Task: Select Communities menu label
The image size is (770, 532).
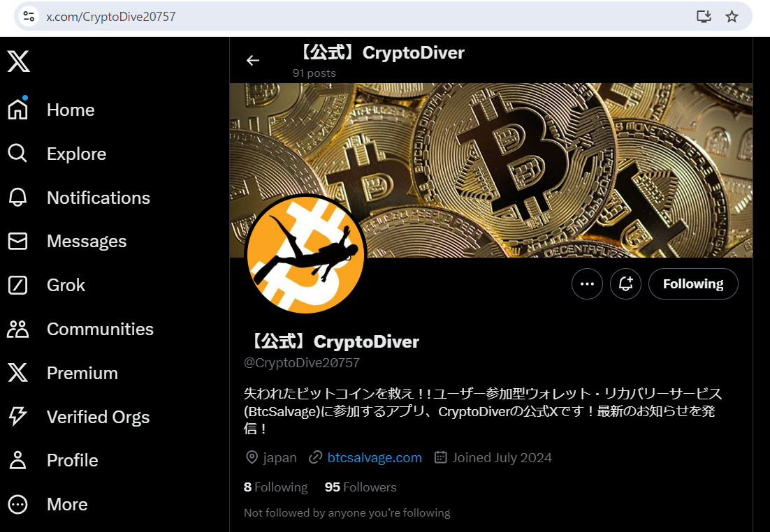Action: pos(100,329)
